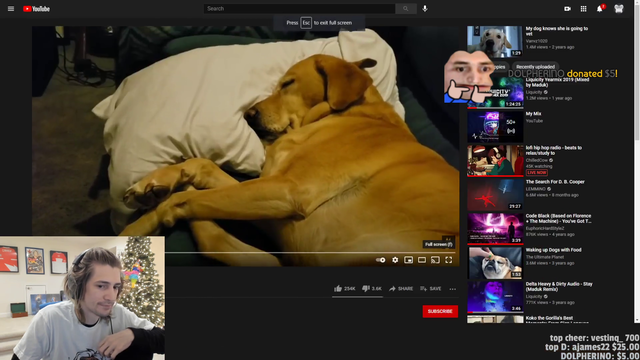Viewport: 640px width, 360px height.
Task: Start voice search with the microphone icon
Action: [425, 9]
